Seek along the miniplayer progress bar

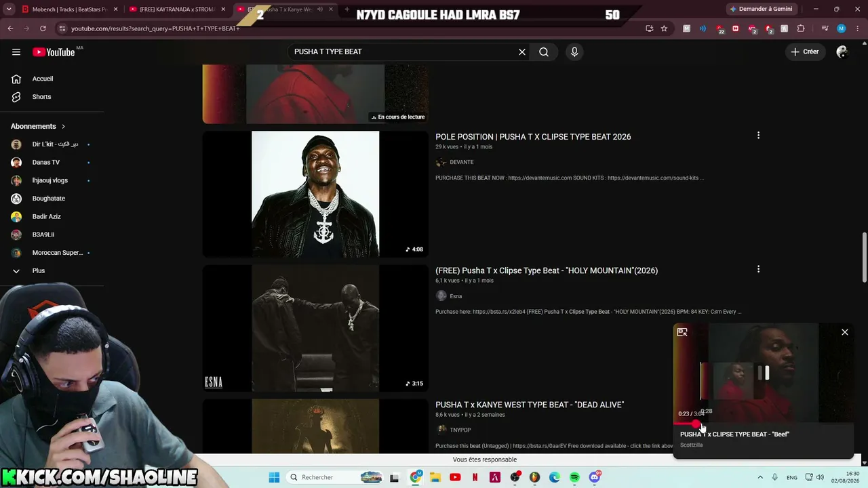point(763,424)
